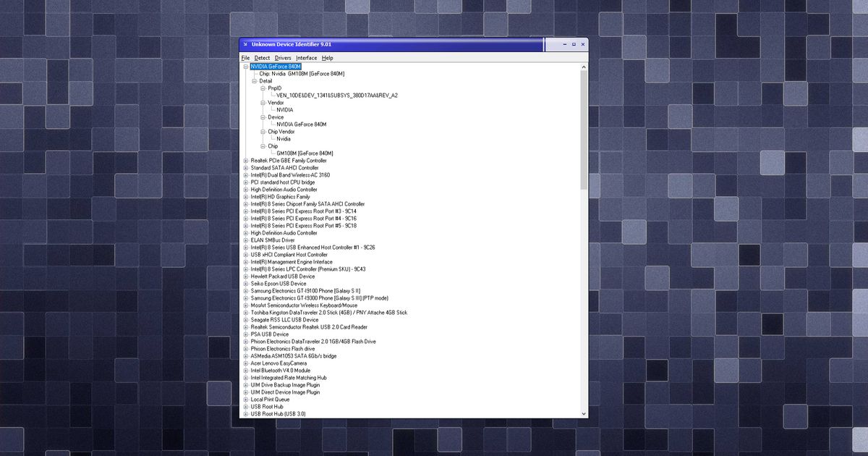Collapse the Chip Vendor node
The image size is (868, 456).
[264, 131]
